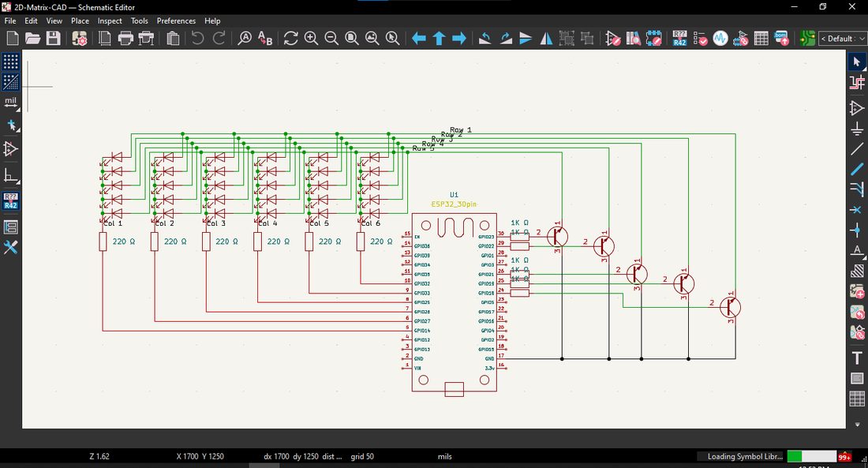Open the Default dropdown in the toolbar
Image resolution: width=868 pixels, height=468 pixels.
842,38
